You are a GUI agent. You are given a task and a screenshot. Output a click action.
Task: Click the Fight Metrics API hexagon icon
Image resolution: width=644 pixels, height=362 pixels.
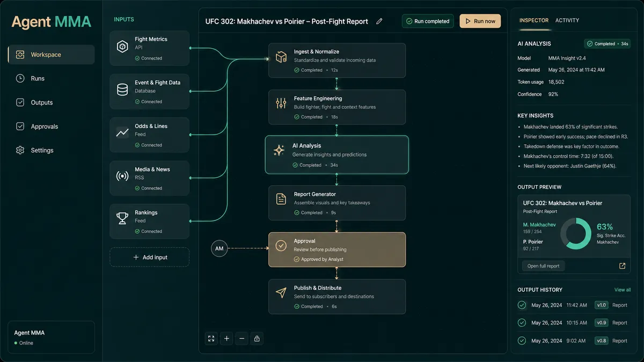[122, 47]
